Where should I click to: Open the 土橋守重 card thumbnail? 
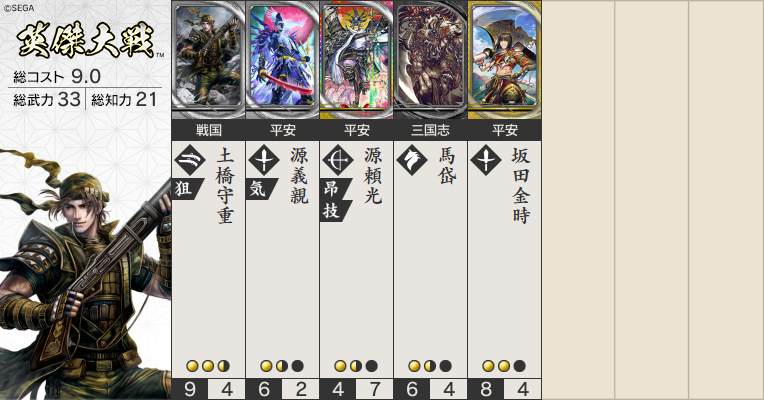[209, 59]
